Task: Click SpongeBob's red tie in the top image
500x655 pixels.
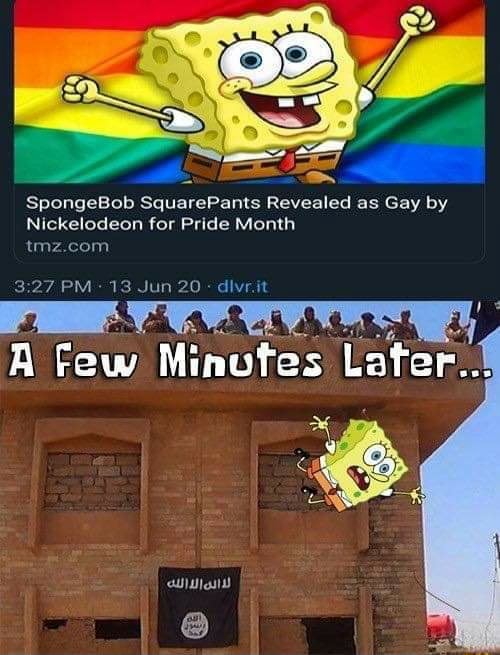Action: pyautogui.click(x=287, y=160)
